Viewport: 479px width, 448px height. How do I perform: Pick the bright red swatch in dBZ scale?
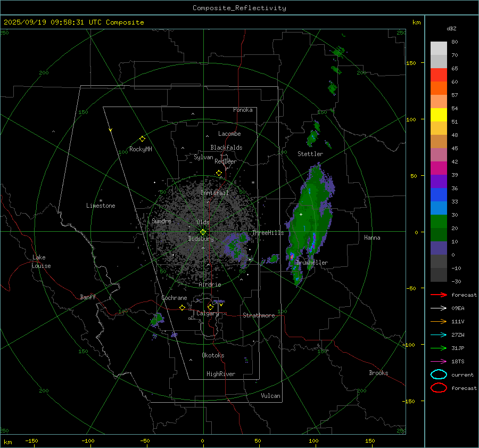coord(439,75)
